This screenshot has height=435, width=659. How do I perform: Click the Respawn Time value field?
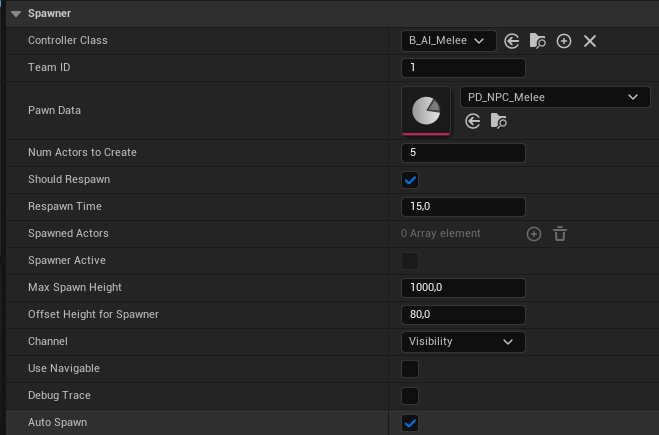[463, 207]
